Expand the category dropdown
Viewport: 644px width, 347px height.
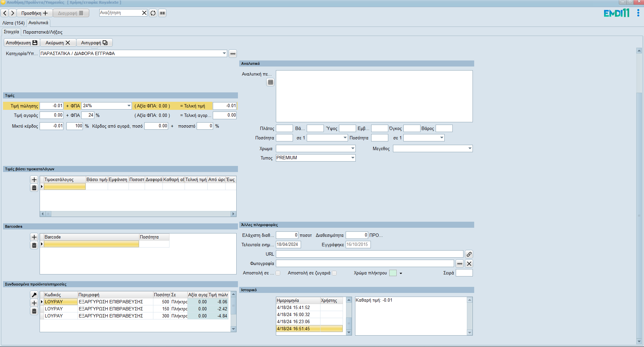(x=224, y=53)
